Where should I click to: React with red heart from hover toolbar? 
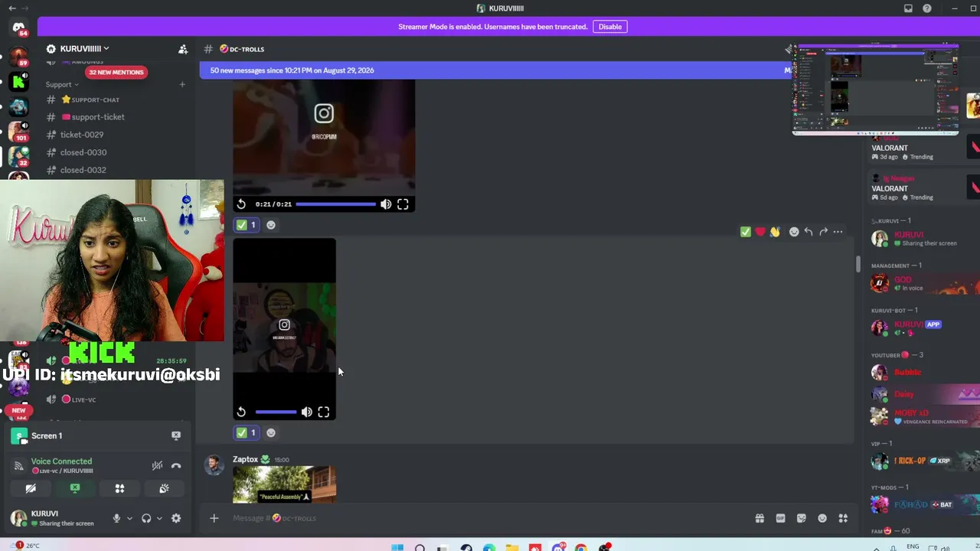click(x=760, y=232)
